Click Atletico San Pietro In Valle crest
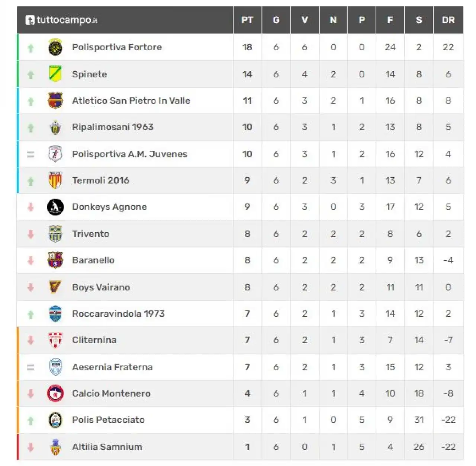This screenshot has height=466, width=476. (x=55, y=100)
